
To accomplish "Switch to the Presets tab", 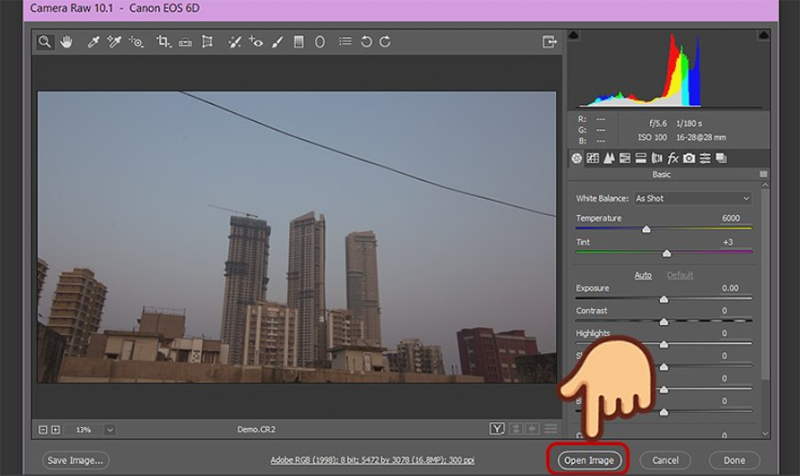I will coord(705,158).
